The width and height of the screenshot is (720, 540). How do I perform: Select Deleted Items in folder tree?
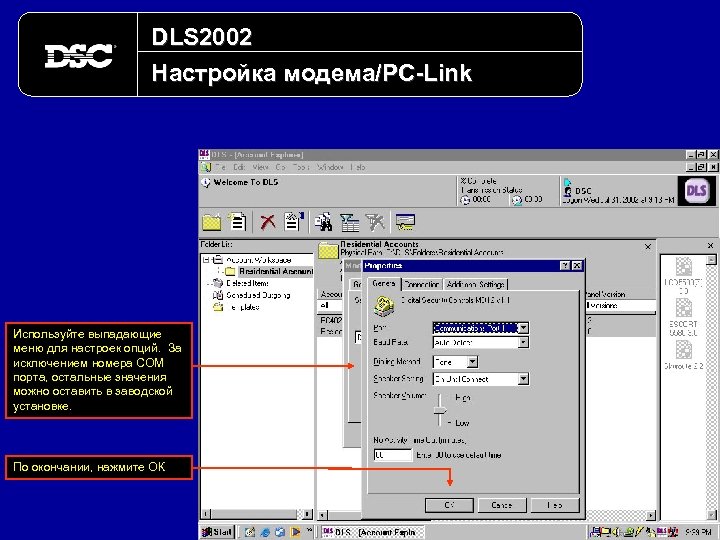pos(248,283)
